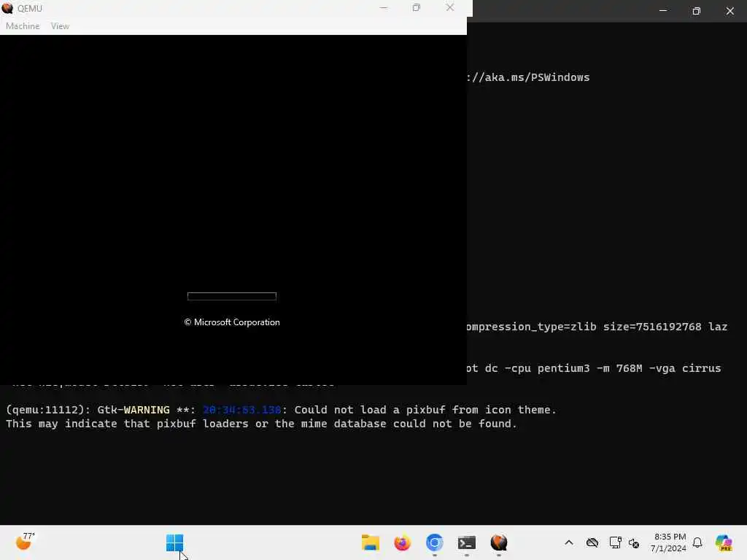The height and width of the screenshot is (560, 747).
Task: Click the blue timestamp in terminal warning
Action: [x=242, y=410]
